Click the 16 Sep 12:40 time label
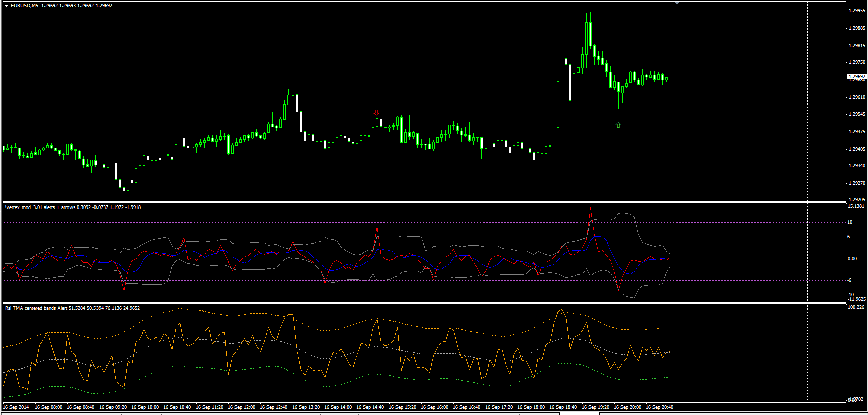The height and width of the screenshot is (415, 868). [x=274, y=407]
